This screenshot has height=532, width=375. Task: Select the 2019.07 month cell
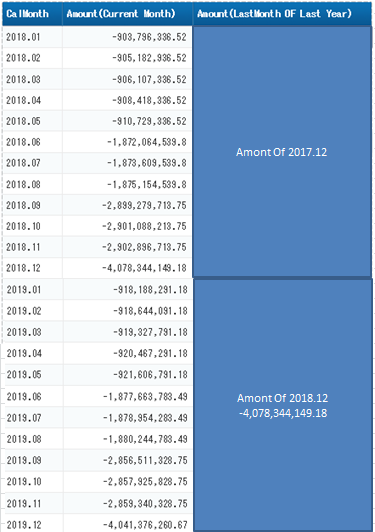(33, 418)
